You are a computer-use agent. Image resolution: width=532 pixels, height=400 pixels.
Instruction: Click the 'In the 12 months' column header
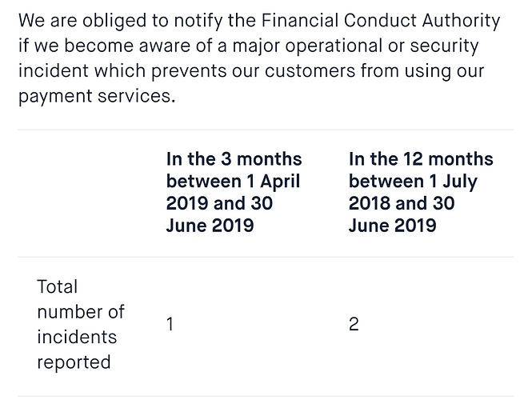coord(421,192)
